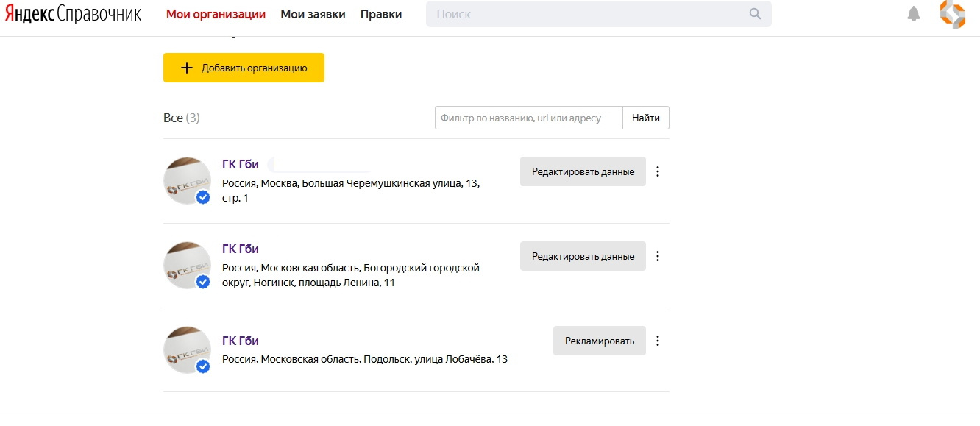980x426 pixels.
Task: Click the logo thumbnail of the Подольск organization
Action: 187,349
